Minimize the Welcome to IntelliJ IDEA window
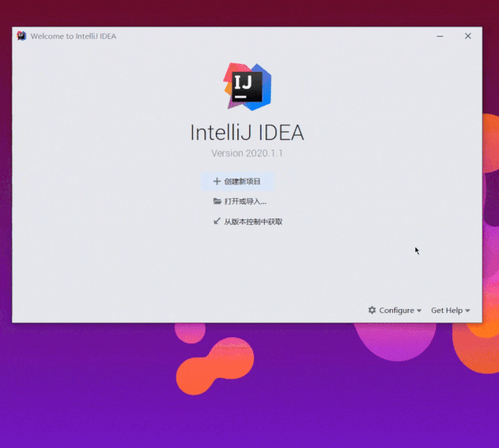This screenshot has width=499, height=448. [440, 36]
